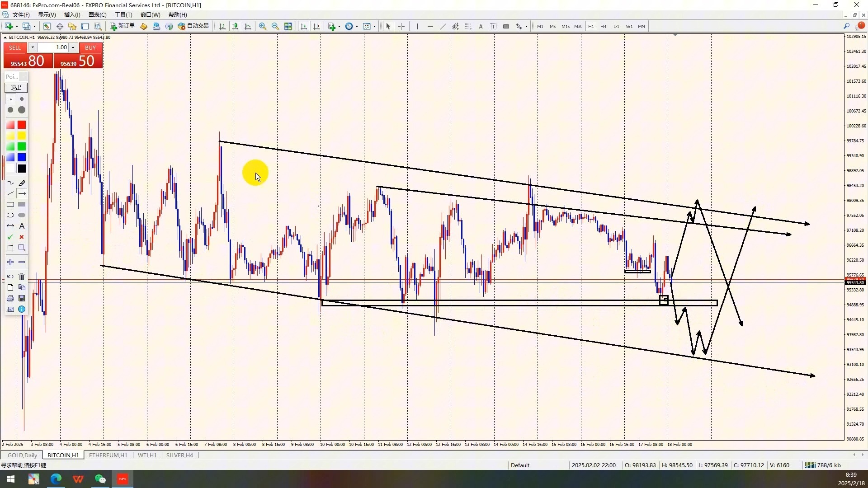Click the red BUY button
This screenshot has width=868, height=488.
click(90, 47)
